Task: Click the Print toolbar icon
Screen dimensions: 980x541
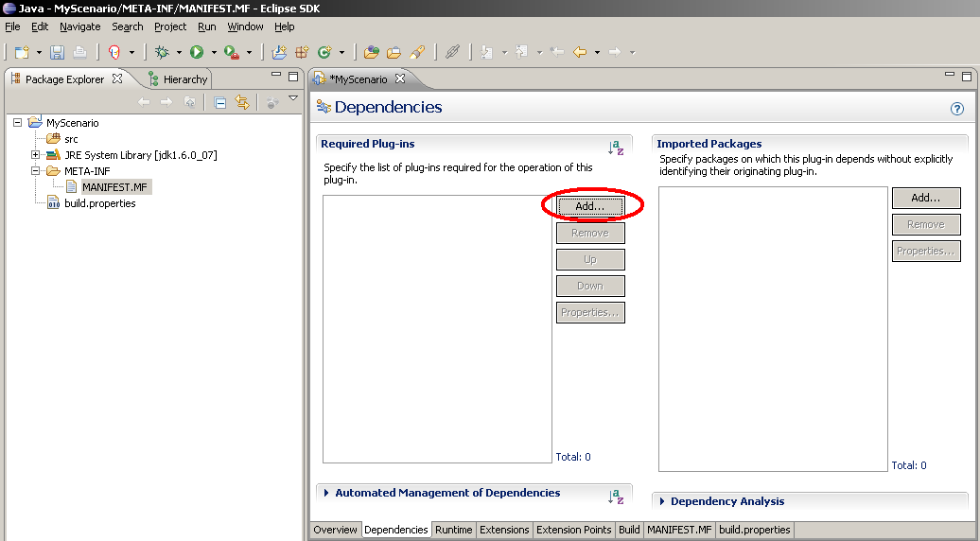Action: pos(80,52)
